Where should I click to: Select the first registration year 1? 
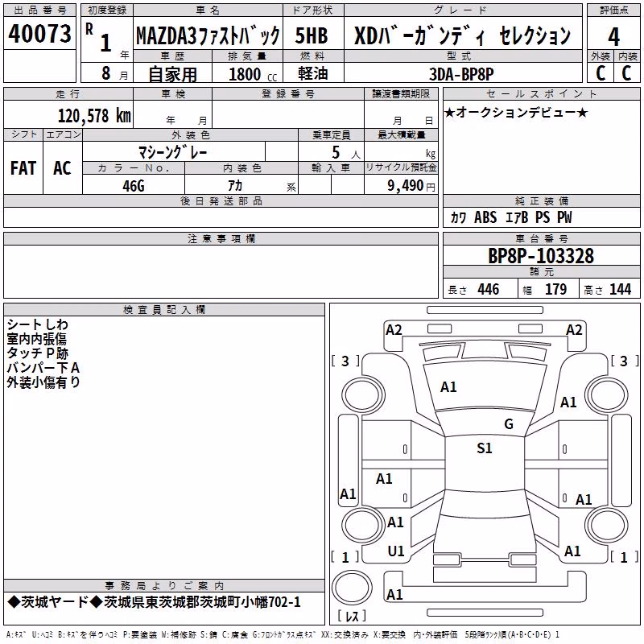tap(106, 43)
